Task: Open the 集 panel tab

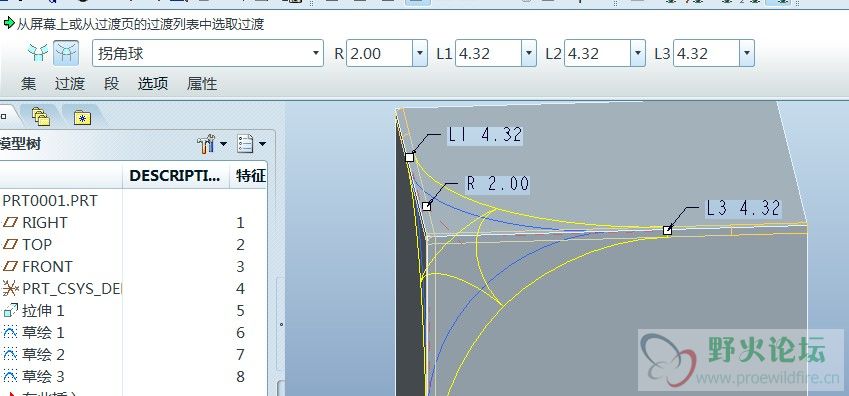Action: point(28,83)
